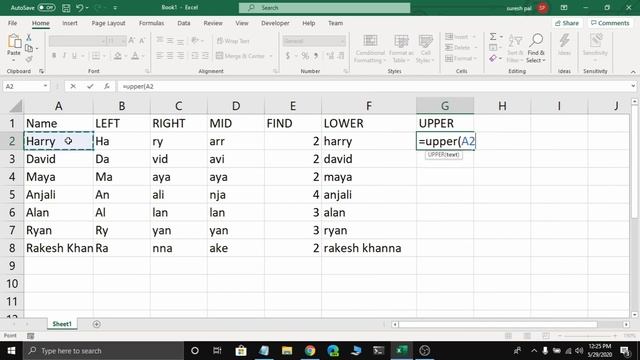Switch to the Insert tab
640x360 pixels.
tap(70, 23)
